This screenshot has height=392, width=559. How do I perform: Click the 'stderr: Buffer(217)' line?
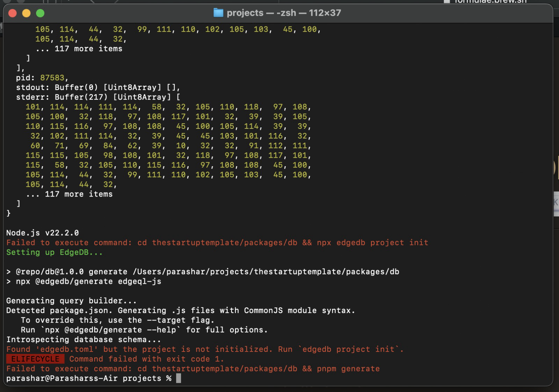[x=98, y=97]
